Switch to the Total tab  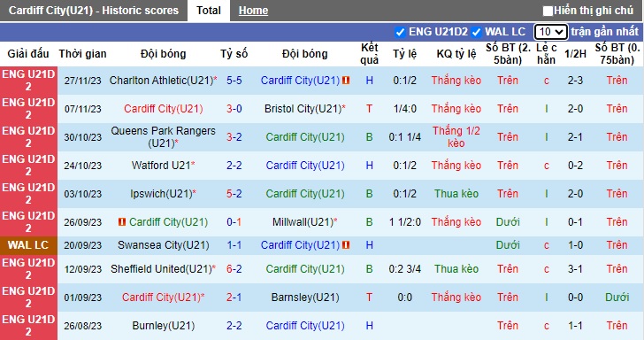209,11
